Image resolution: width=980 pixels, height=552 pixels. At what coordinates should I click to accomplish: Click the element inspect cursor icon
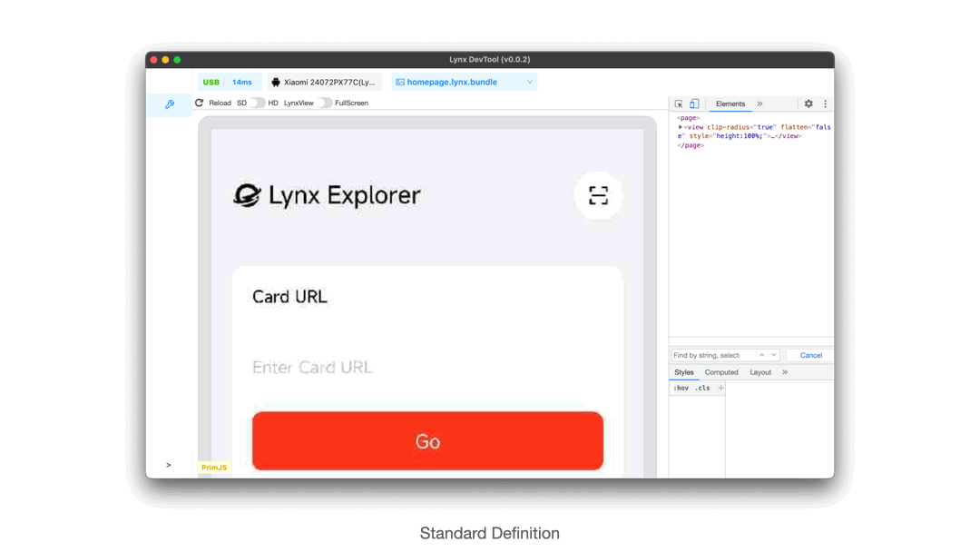[679, 103]
